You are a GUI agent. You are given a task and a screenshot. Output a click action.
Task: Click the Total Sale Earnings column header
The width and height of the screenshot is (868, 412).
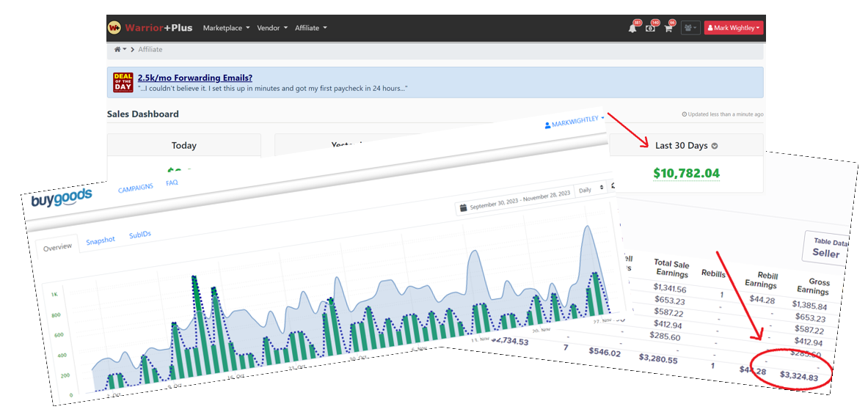671,268
